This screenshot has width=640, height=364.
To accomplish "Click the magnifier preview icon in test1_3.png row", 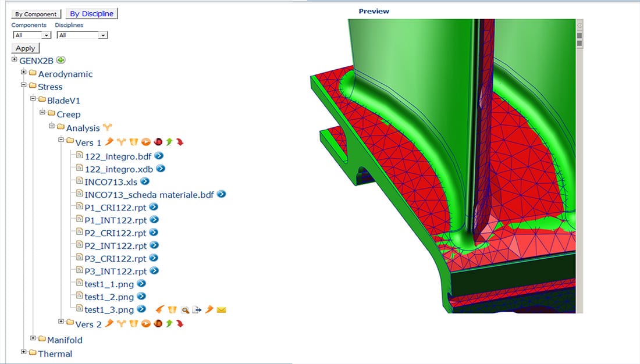I will point(185,310).
